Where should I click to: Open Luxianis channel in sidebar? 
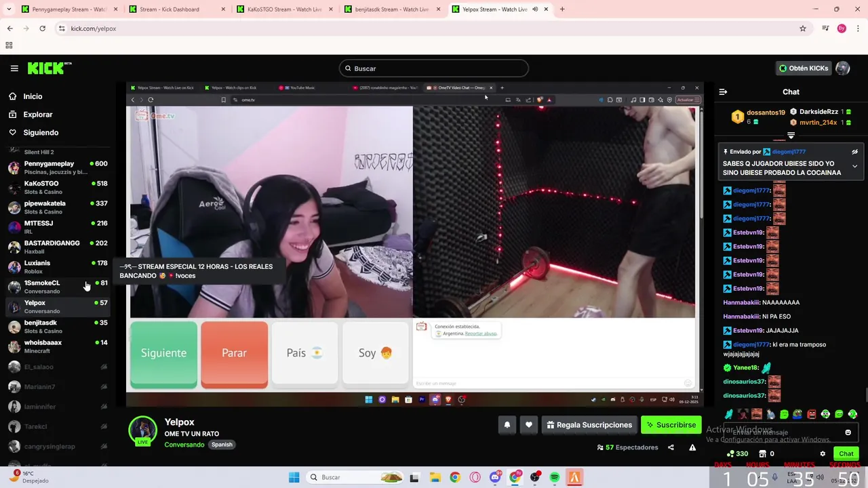pos(58,267)
